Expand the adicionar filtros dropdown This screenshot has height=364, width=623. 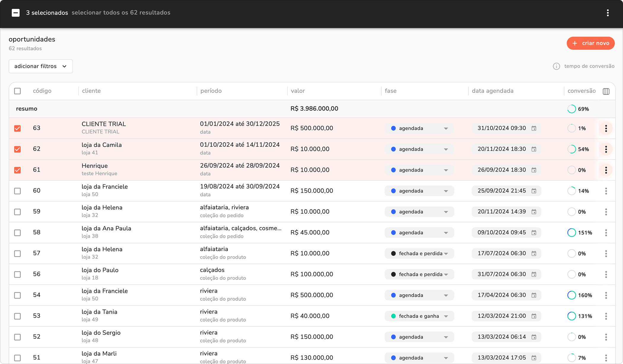[41, 66]
